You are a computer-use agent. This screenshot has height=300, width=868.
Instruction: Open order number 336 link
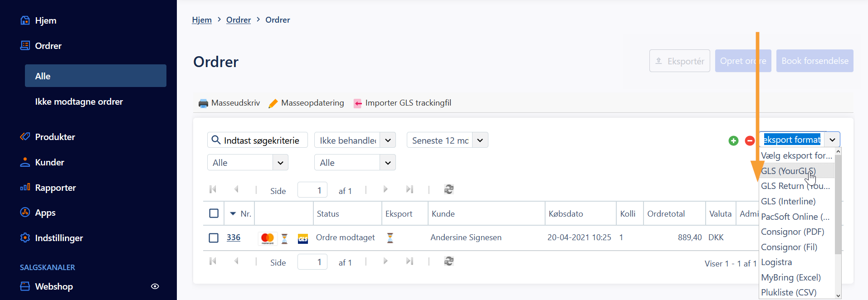coord(234,237)
